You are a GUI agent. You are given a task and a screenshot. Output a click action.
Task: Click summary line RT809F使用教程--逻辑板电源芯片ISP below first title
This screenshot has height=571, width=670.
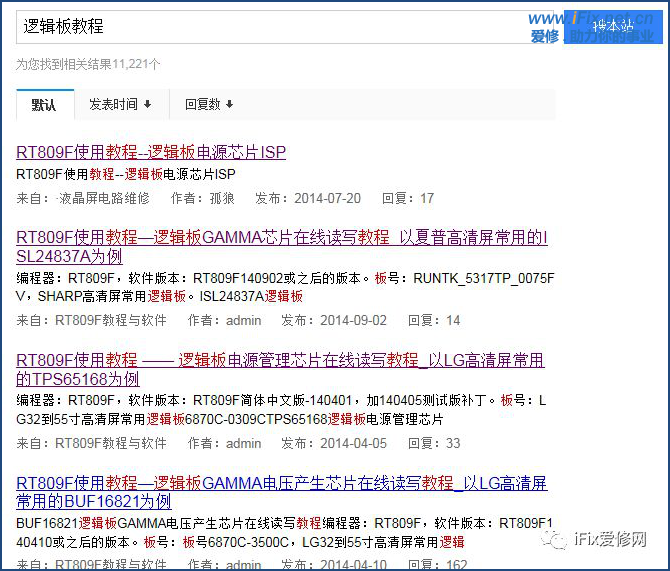[126, 174]
